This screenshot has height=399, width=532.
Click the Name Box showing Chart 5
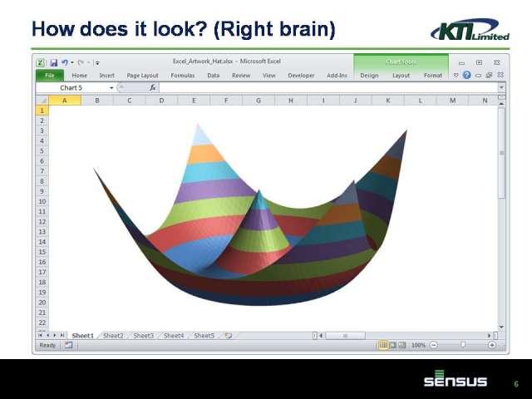point(71,88)
